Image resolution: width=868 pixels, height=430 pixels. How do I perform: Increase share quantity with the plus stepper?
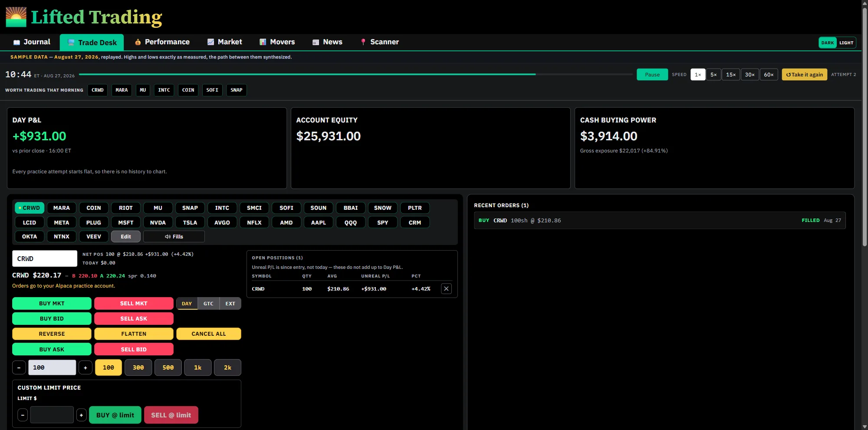point(85,367)
